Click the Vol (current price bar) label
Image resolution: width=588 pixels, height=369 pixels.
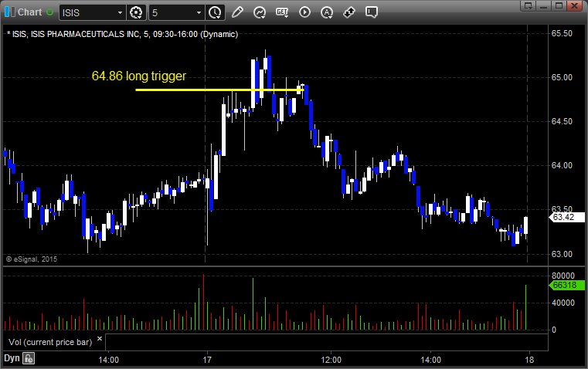click(50, 342)
